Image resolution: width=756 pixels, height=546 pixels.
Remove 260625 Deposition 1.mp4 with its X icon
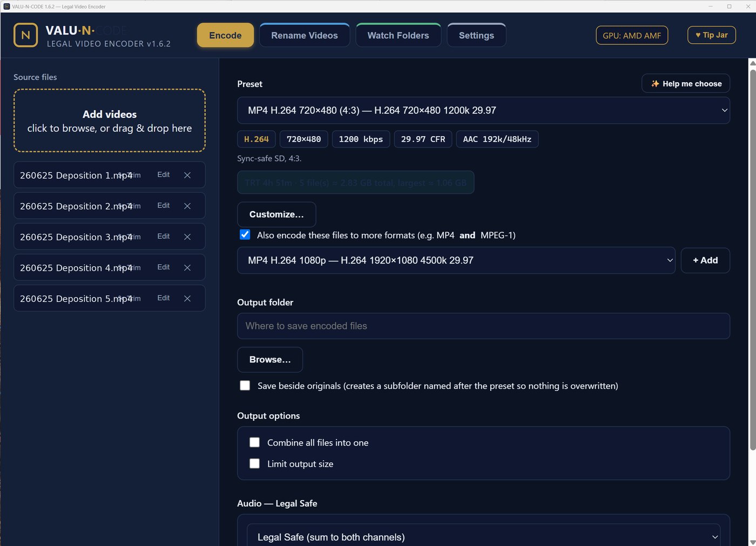187,175
